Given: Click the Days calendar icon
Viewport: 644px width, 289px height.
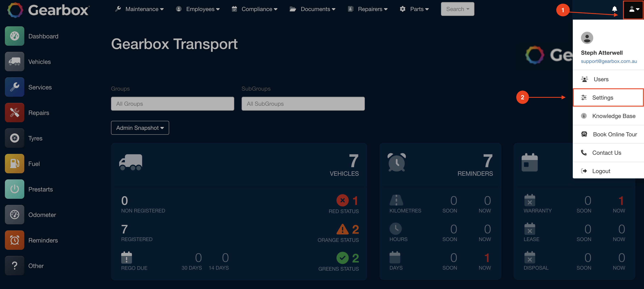Looking at the screenshot, I should 395,257.
